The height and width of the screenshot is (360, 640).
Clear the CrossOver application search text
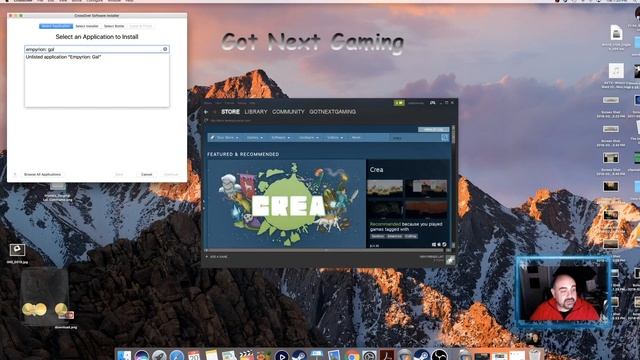165,49
